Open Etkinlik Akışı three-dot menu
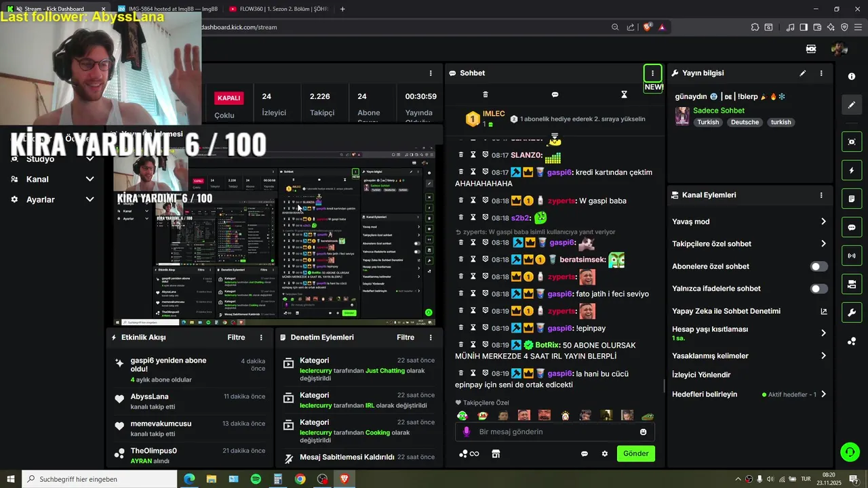This screenshot has height=488, width=868. coord(261,338)
